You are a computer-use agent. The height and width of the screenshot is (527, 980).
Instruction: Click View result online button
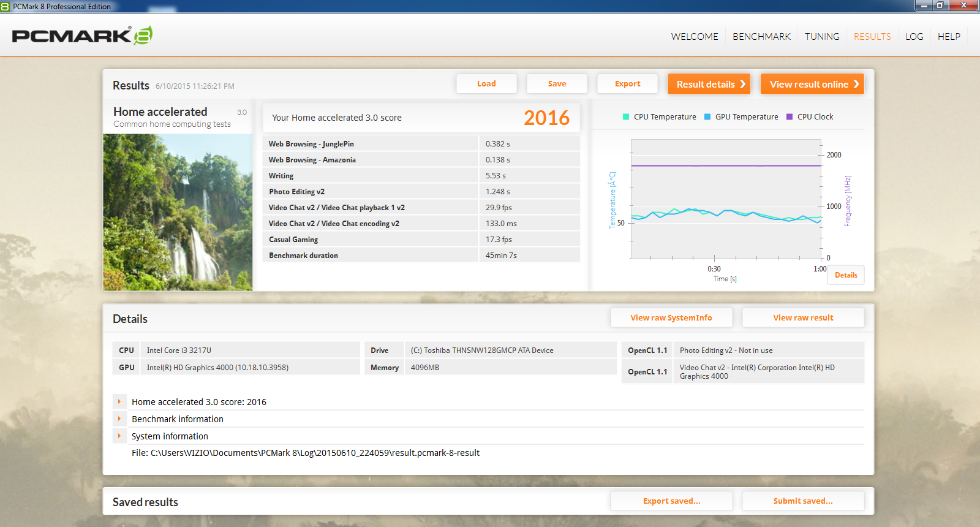tap(812, 84)
